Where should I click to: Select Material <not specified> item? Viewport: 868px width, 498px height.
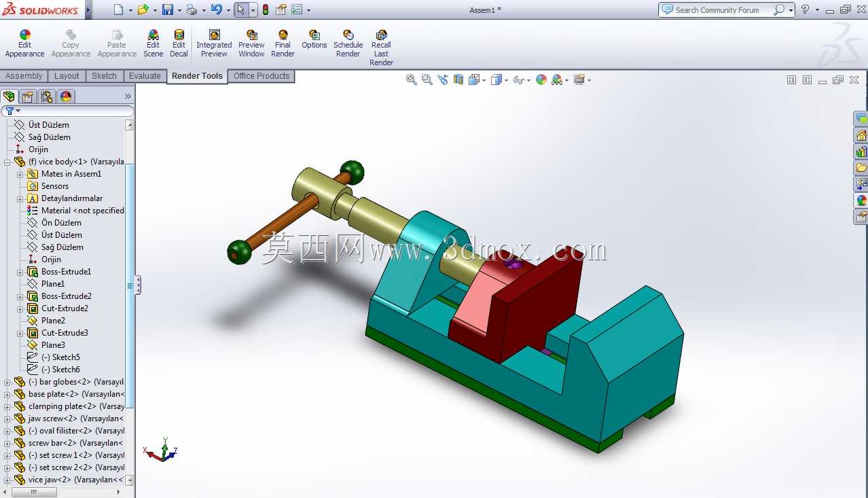[82, 211]
